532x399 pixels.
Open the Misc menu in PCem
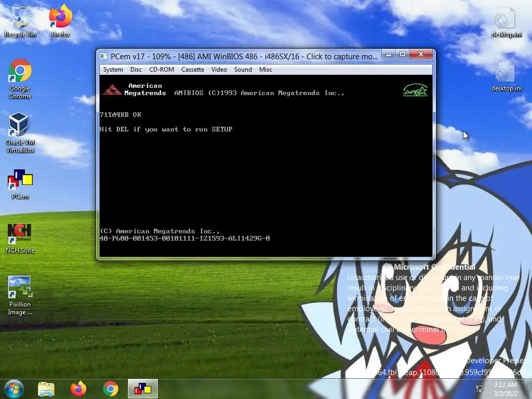[265, 70]
